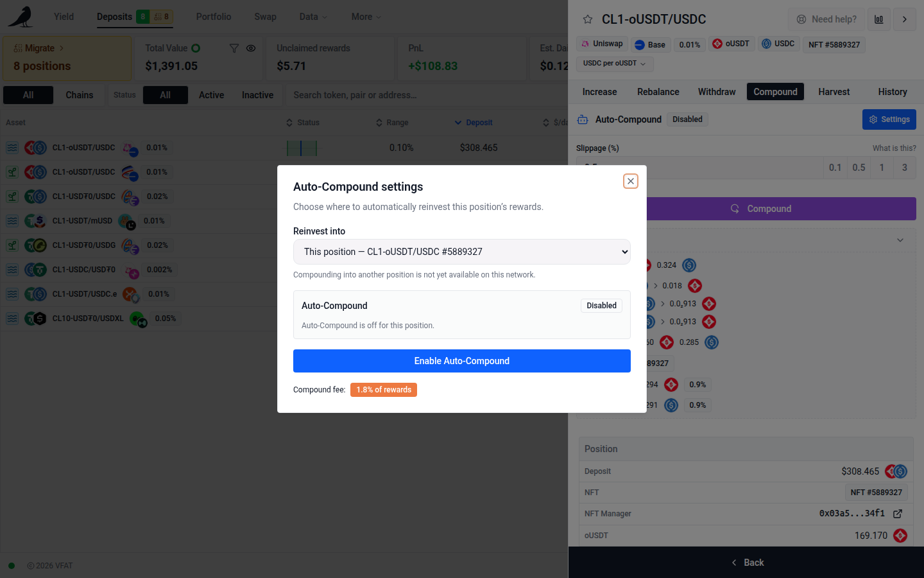Open the Yield tab
The width and height of the screenshot is (924, 578).
(64, 17)
